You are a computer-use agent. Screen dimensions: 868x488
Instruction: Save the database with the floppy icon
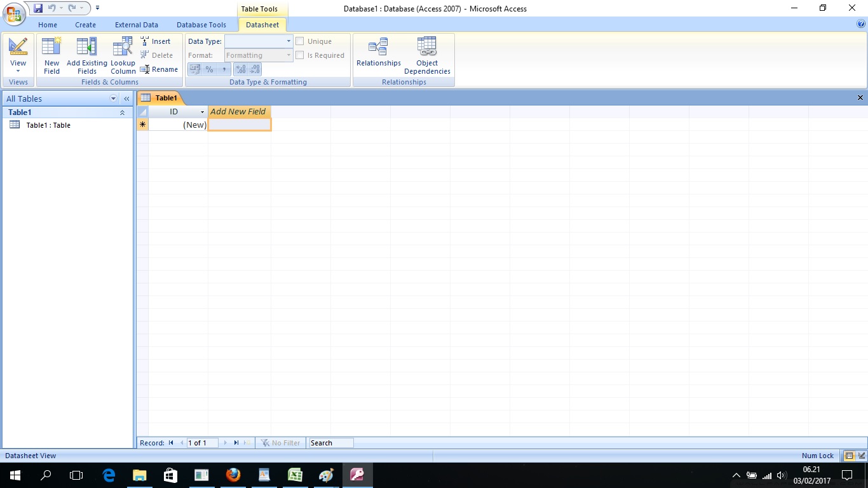coord(38,8)
